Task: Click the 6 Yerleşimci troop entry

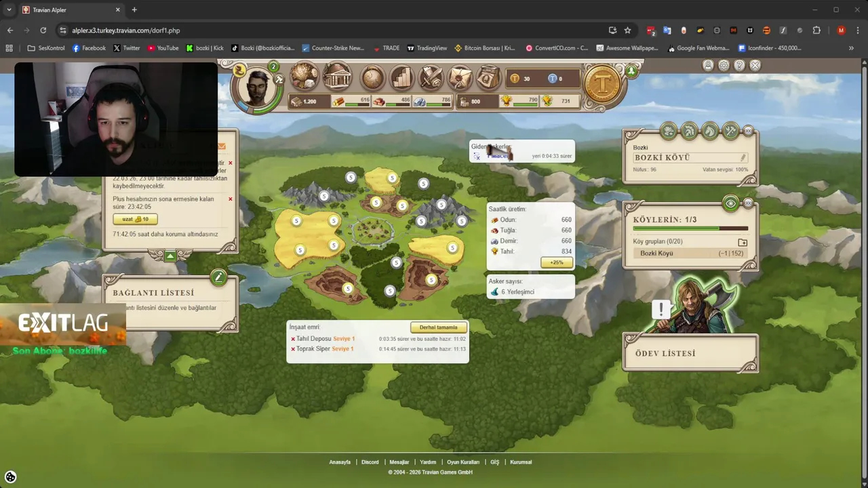Action: pyautogui.click(x=513, y=292)
